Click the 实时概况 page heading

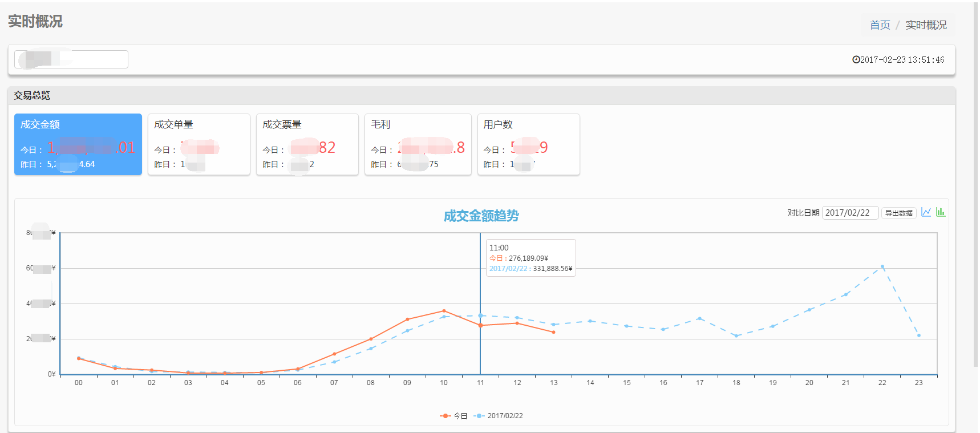(x=35, y=22)
